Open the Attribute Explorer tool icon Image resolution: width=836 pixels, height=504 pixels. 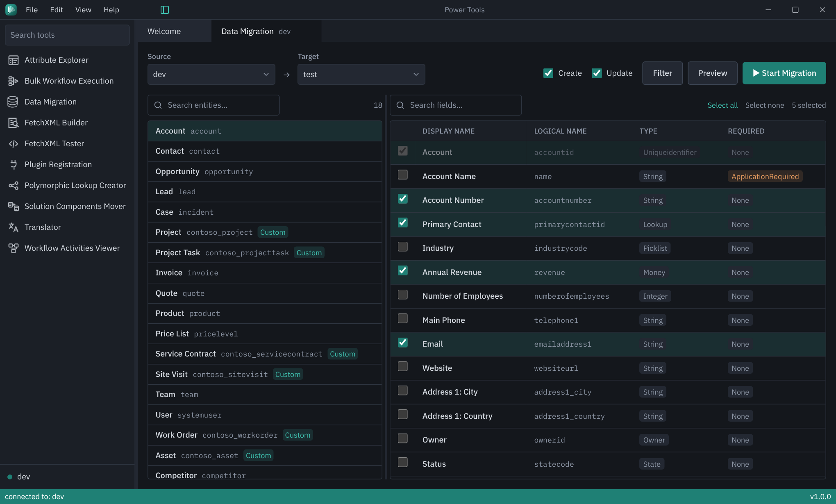(x=13, y=60)
